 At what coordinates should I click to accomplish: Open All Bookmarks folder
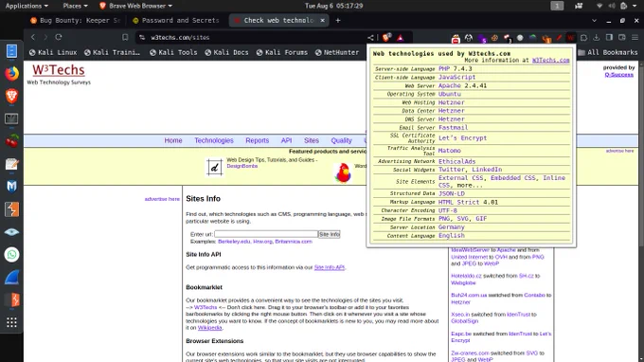(x=607, y=53)
